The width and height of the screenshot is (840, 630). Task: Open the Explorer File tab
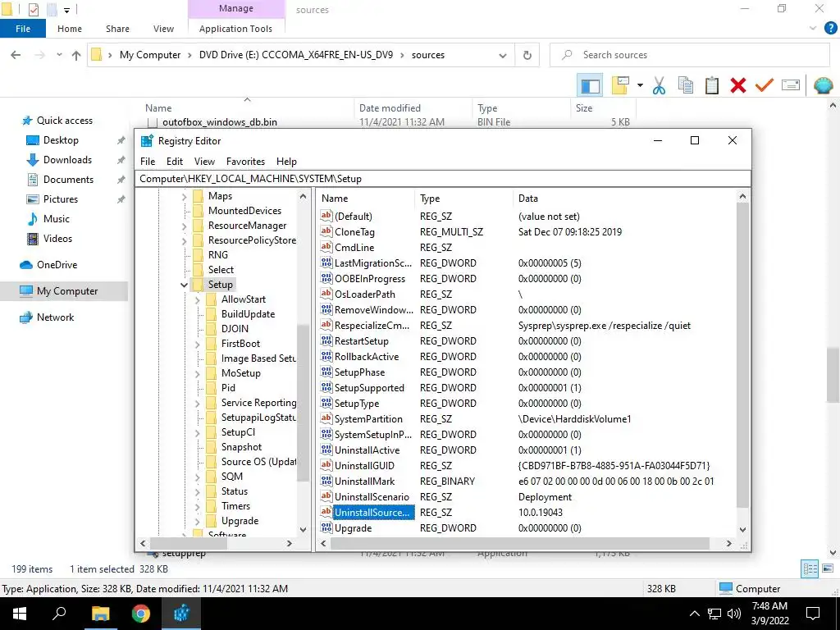click(x=22, y=29)
